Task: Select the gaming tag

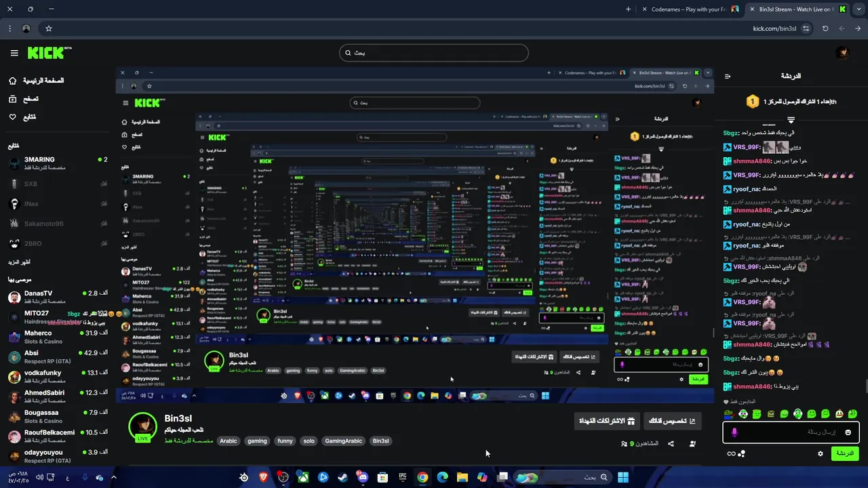Action: 257,441
